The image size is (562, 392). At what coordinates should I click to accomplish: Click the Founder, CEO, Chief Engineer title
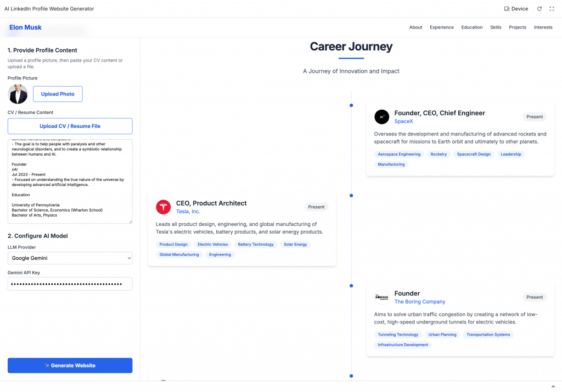(440, 113)
